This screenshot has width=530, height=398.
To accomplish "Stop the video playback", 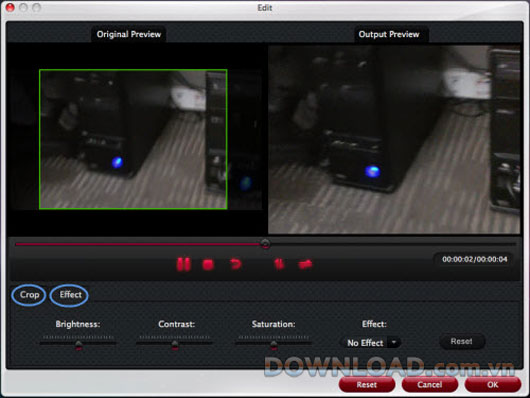I will [208, 264].
